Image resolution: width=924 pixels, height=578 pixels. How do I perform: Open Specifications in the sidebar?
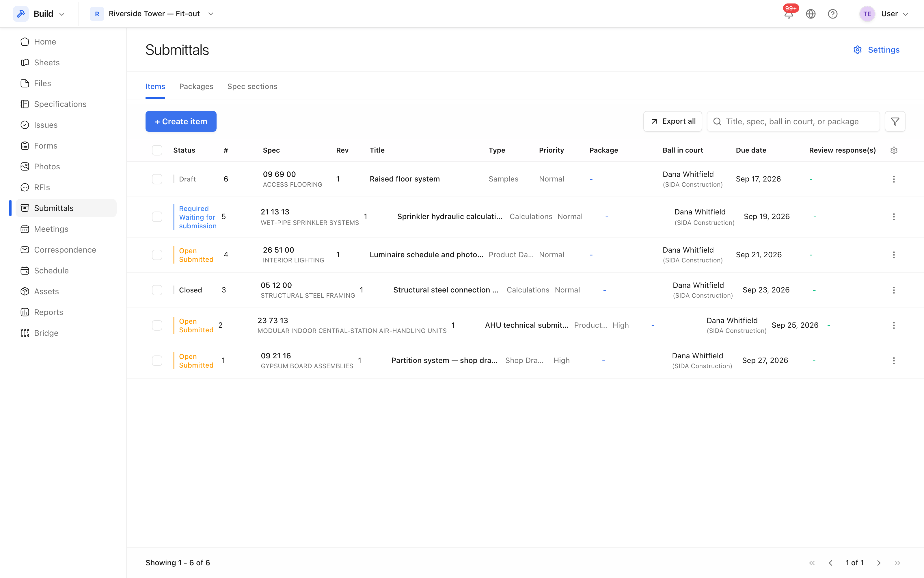[x=66, y=104]
